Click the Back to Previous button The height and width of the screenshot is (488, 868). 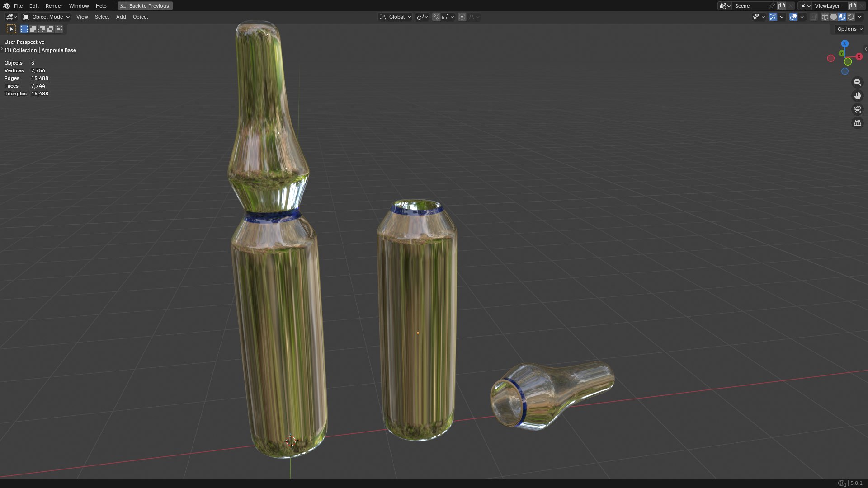[145, 6]
